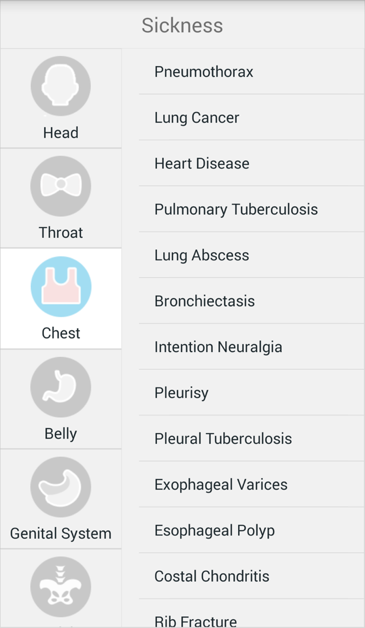
Task: Choose the Belly stomach icon
Action: [60, 387]
